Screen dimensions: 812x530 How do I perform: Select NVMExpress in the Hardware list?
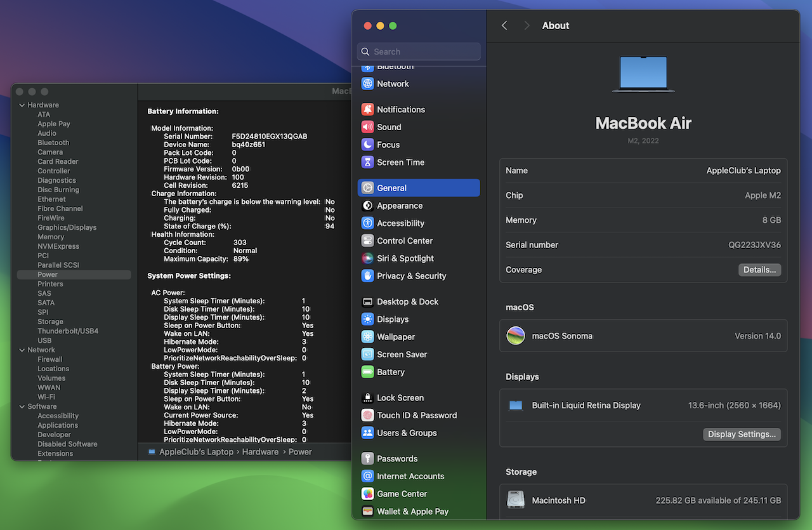58,246
